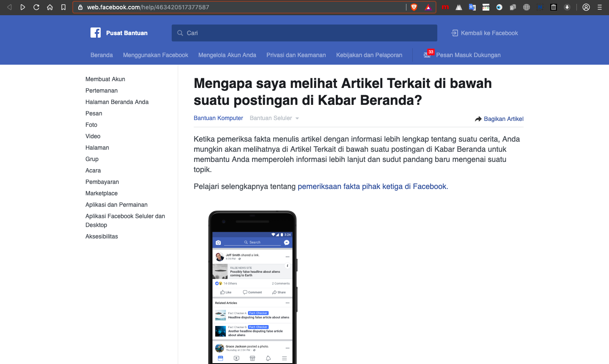Click the Wayback Machine archive extension icon
Image resolution: width=609 pixels, height=364 pixels.
point(553,7)
